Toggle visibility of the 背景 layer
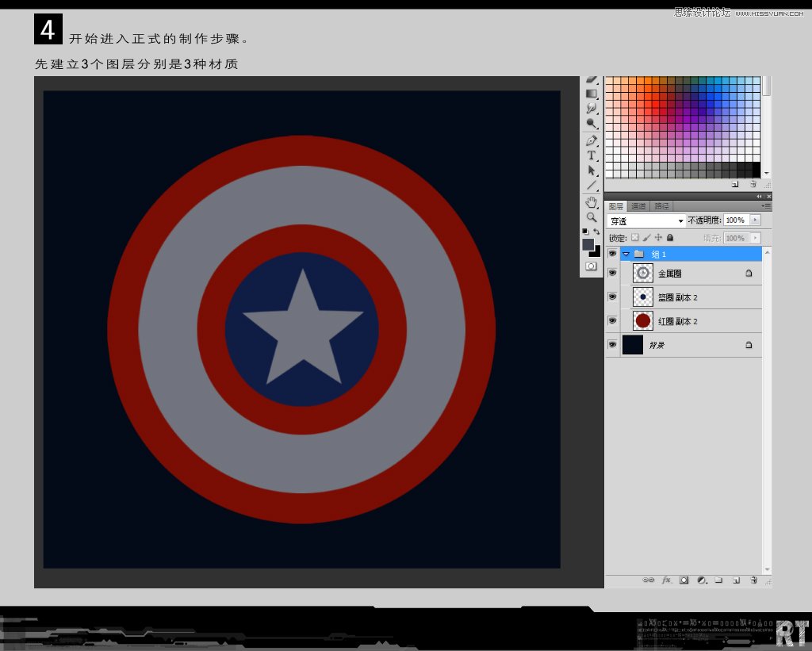The height and width of the screenshot is (651, 812). 612,344
